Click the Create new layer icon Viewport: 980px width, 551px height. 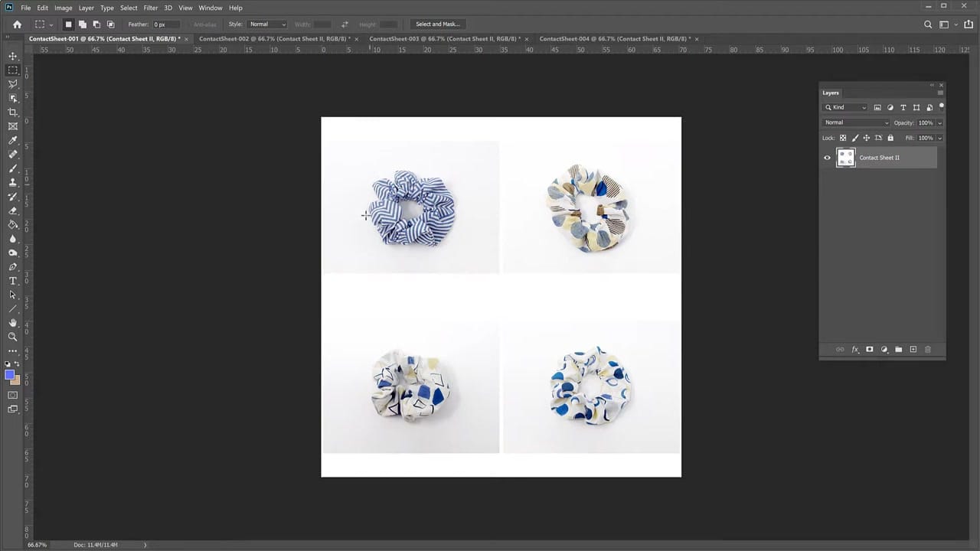913,349
